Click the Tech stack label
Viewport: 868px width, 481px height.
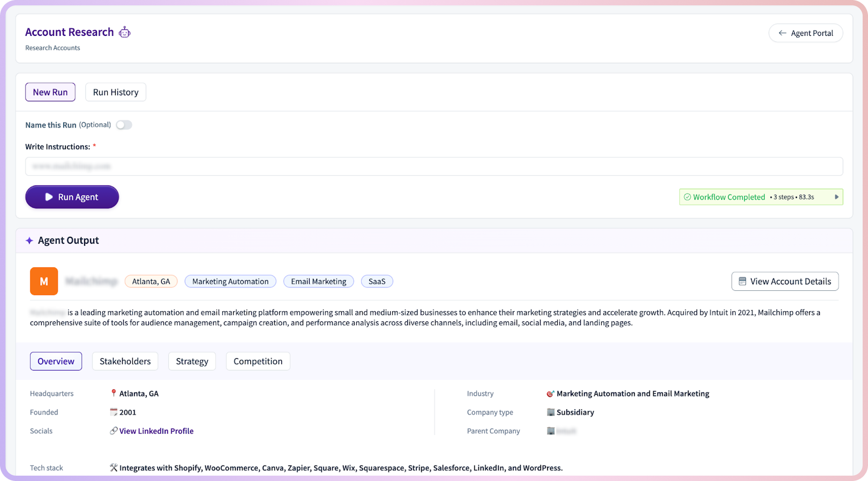coord(47,468)
